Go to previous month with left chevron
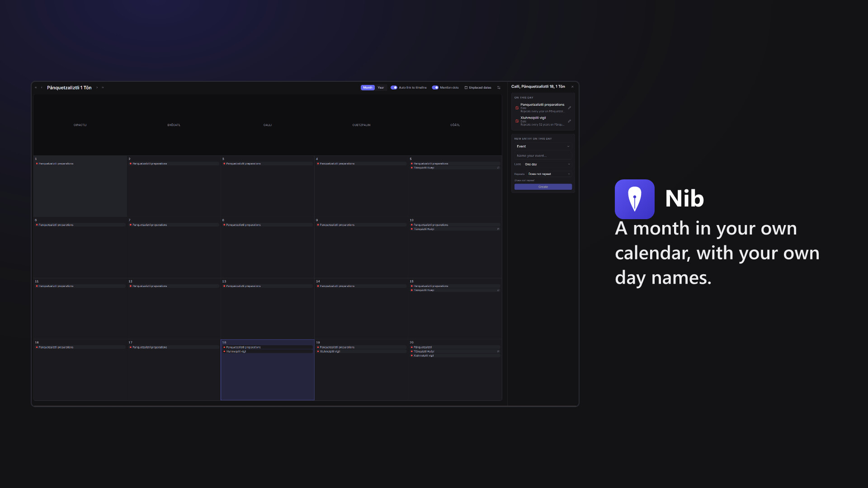The image size is (868, 488). [x=42, y=88]
